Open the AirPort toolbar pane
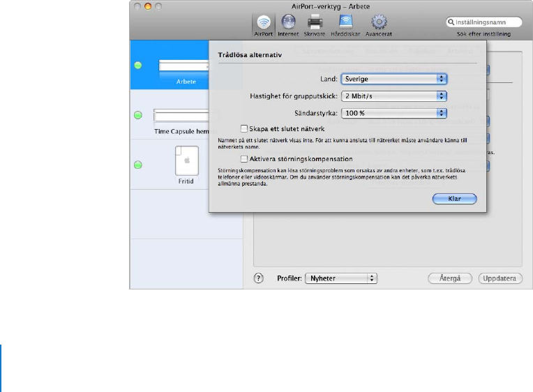533x392 pixels. (264, 26)
